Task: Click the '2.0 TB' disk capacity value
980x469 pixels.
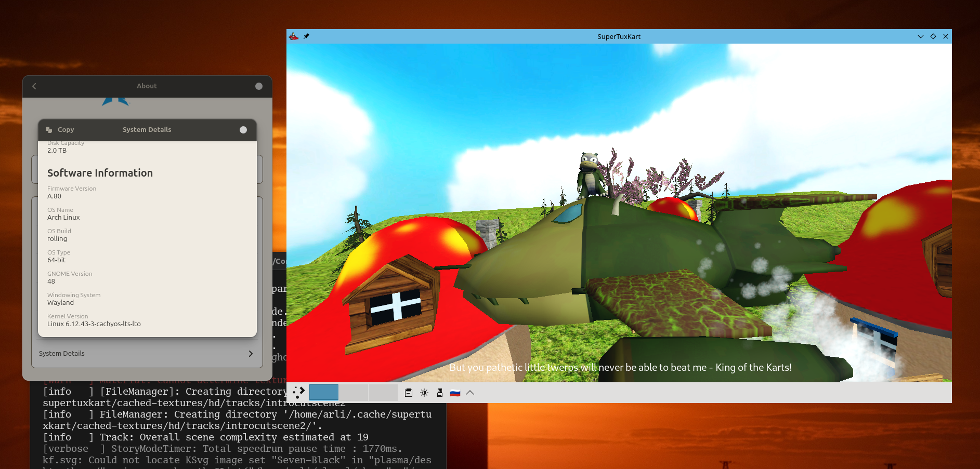Action: (57, 151)
